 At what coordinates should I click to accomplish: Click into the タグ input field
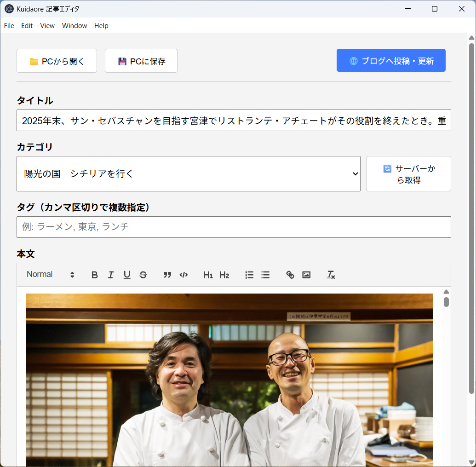234,227
